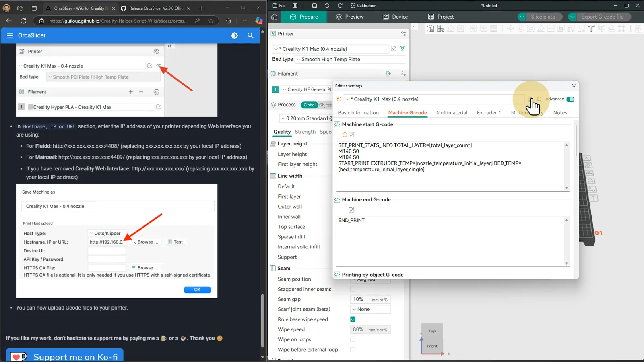Switch to the Preview tab
Image resolution: width=644 pixels, height=362 pixels.
pos(349,17)
